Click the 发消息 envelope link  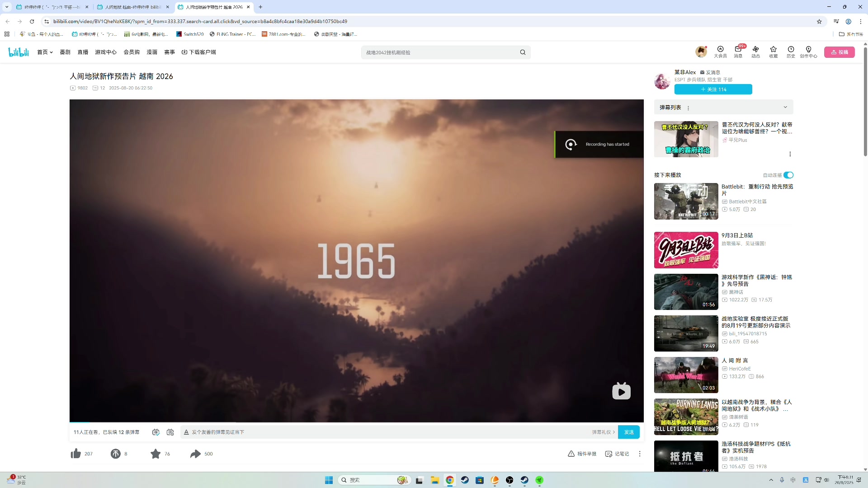pos(710,72)
